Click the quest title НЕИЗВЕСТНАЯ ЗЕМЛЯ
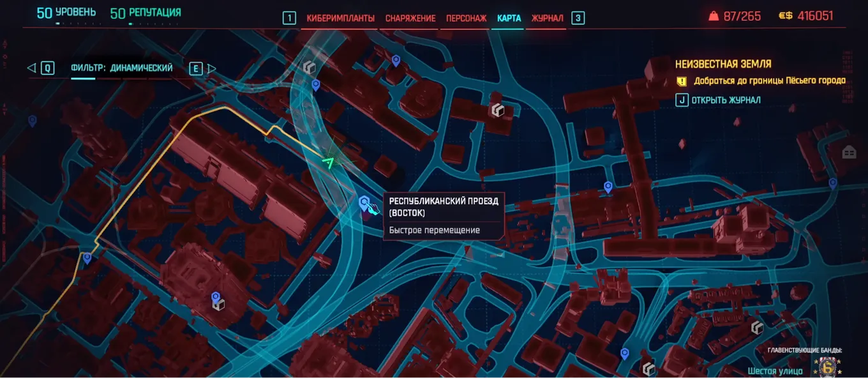868x378 pixels. pos(723,64)
